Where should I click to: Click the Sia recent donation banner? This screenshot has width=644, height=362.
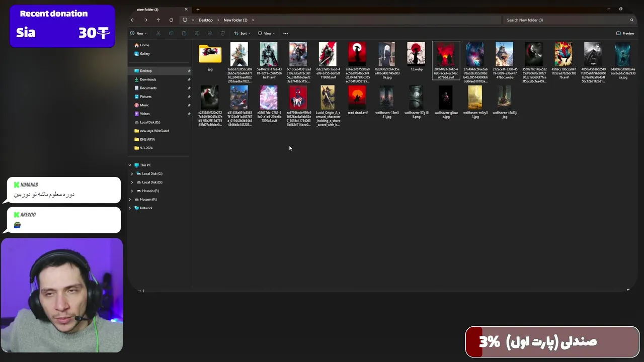62,26
